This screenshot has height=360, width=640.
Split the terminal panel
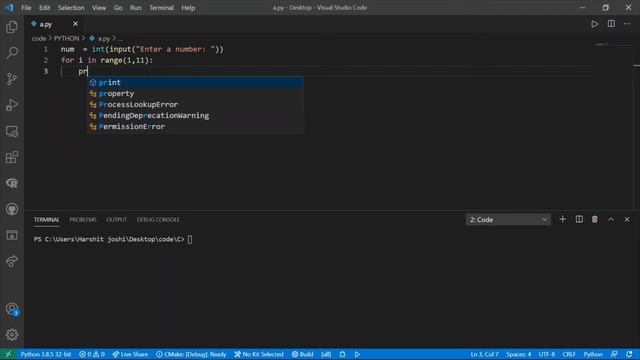pyautogui.click(x=579, y=219)
